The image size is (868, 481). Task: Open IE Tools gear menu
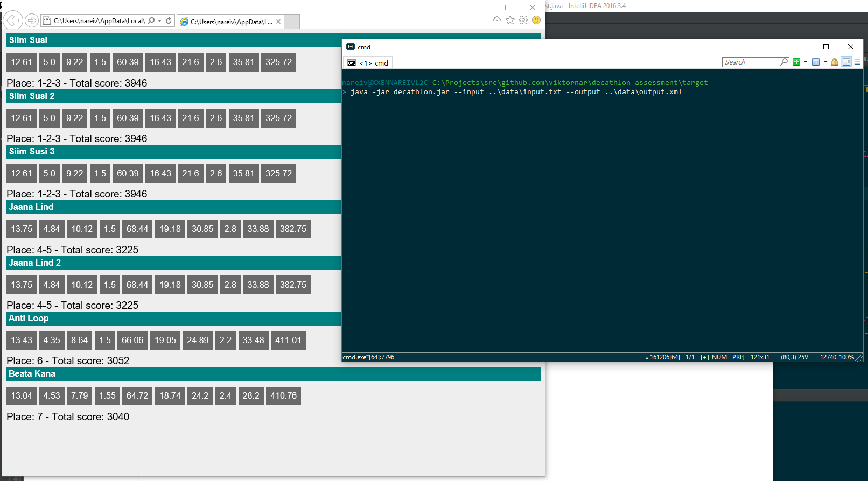tap(523, 20)
